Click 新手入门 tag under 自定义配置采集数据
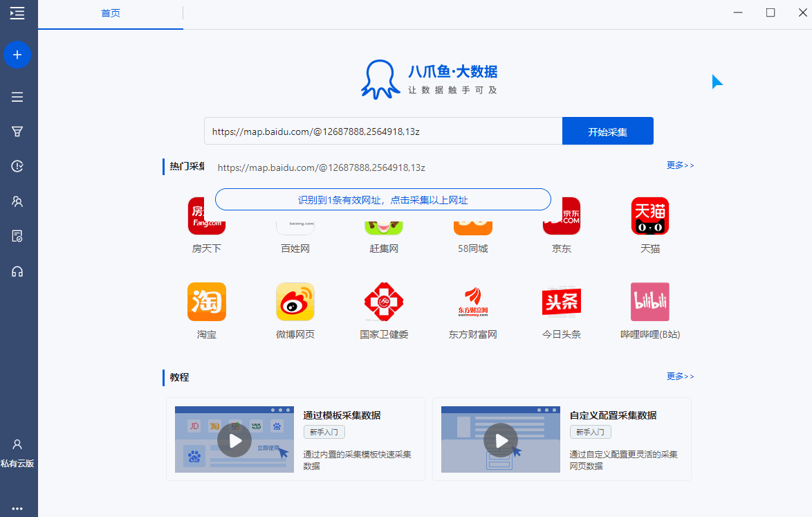812x517 pixels. pyautogui.click(x=591, y=432)
